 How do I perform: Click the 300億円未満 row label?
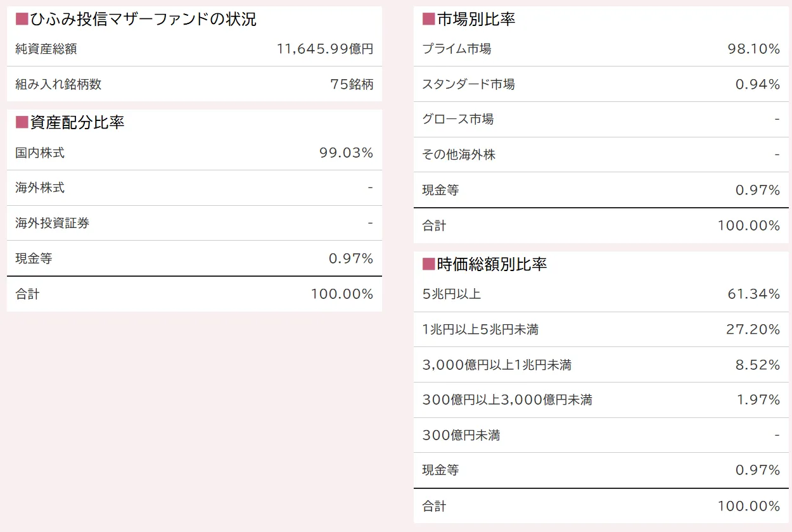pos(461,435)
